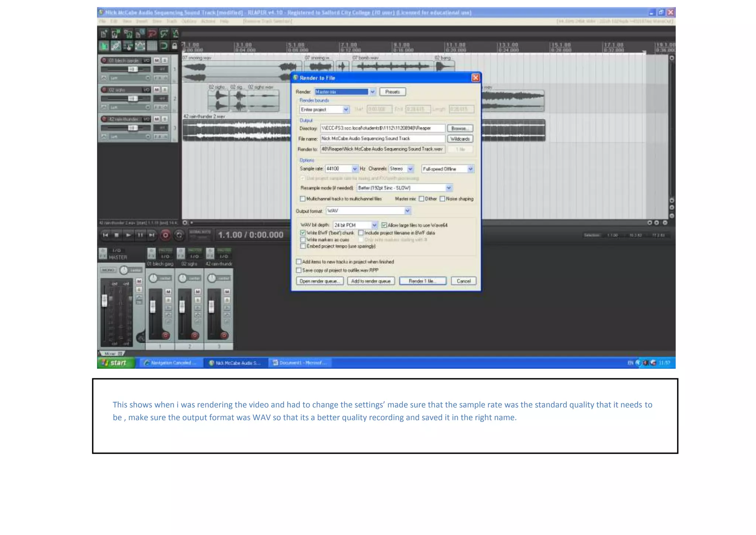The height and width of the screenshot is (535, 756).
Task: Mute track 42 rain-thunder
Action: tap(157, 119)
